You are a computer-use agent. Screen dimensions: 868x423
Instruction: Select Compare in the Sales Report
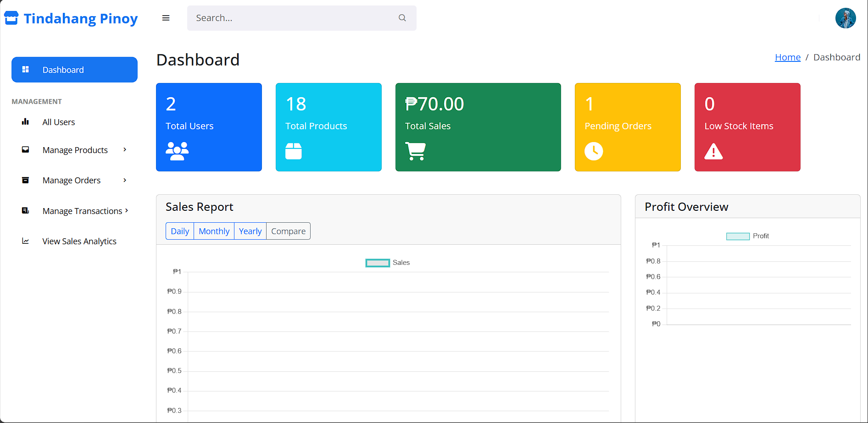(x=288, y=231)
